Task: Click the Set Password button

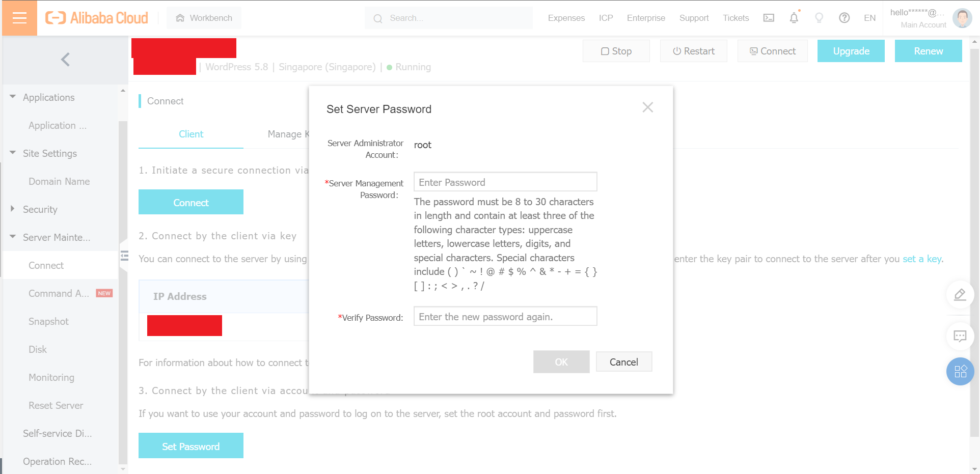Action: point(191,445)
